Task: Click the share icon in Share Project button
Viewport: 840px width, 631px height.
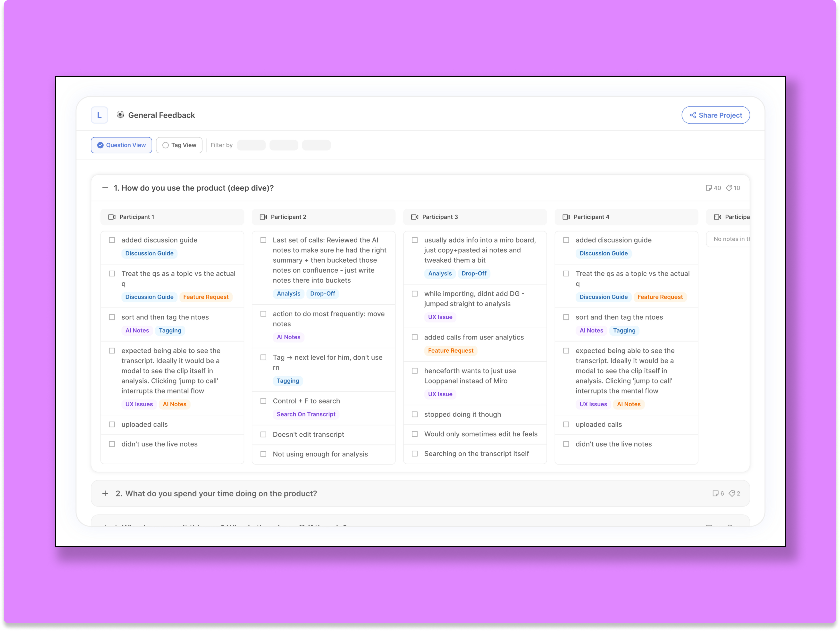Action: point(693,115)
